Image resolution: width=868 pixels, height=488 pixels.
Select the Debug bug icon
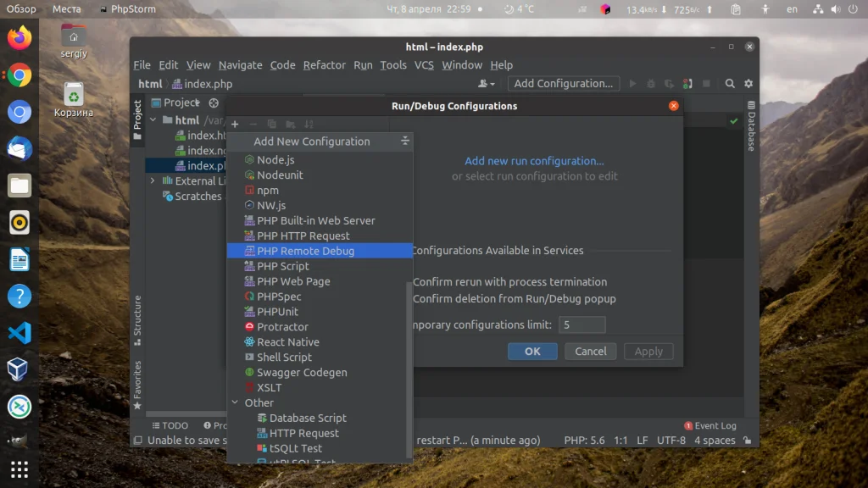point(652,84)
